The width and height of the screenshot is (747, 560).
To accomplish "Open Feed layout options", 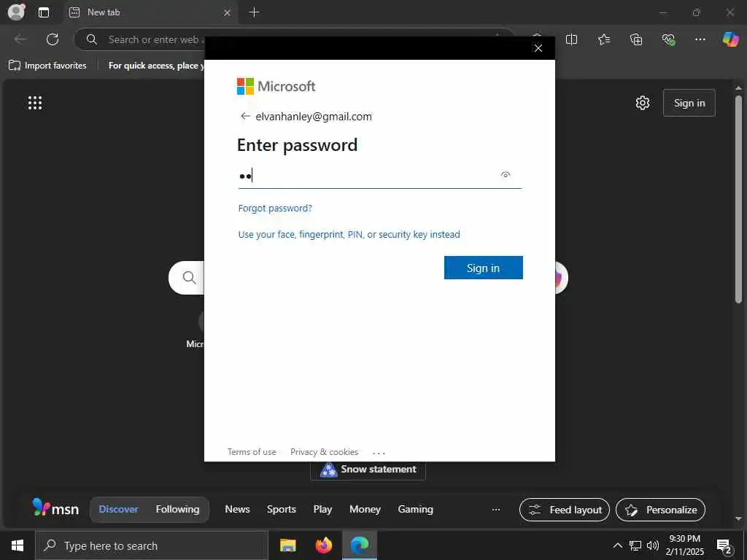I will [x=565, y=510].
